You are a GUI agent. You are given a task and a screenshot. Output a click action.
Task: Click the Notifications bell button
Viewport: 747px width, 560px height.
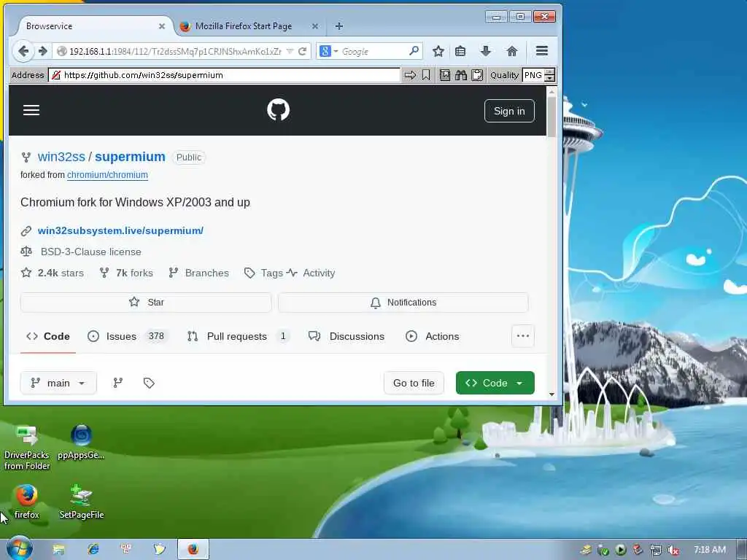coord(403,303)
